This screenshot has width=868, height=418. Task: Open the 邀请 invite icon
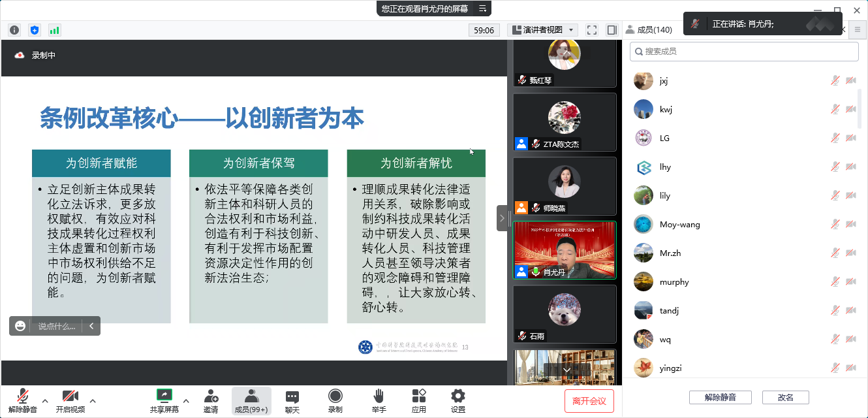[x=211, y=401]
